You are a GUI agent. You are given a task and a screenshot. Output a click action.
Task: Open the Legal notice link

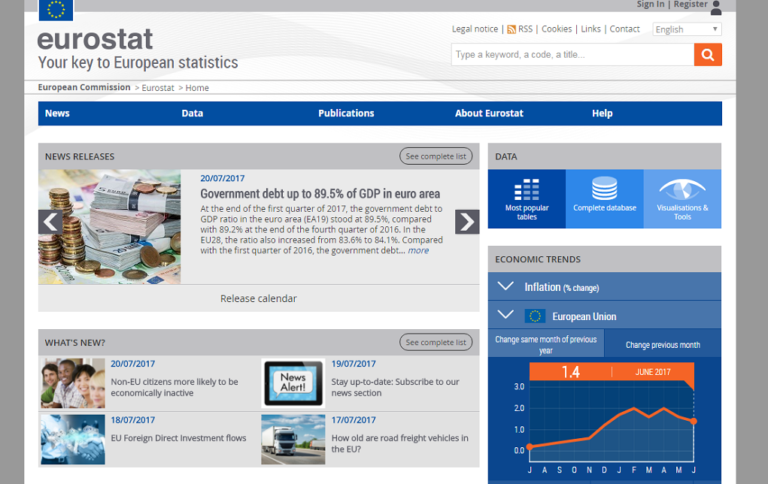coord(475,29)
